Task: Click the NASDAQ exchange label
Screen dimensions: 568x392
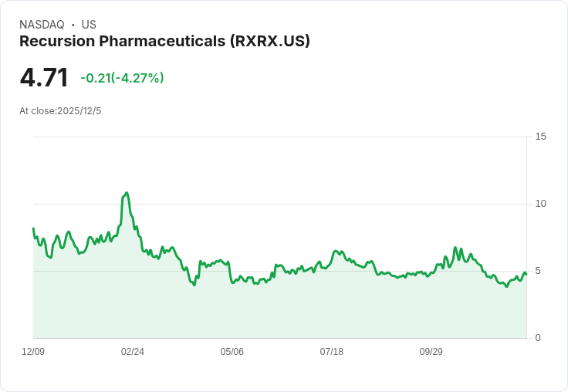Action: click(42, 25)
